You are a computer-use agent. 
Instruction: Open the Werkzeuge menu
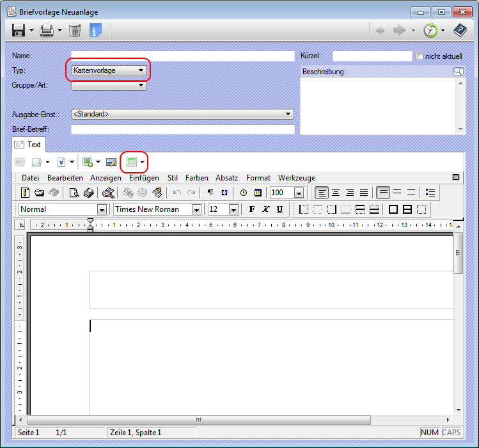tap(296, 178)
